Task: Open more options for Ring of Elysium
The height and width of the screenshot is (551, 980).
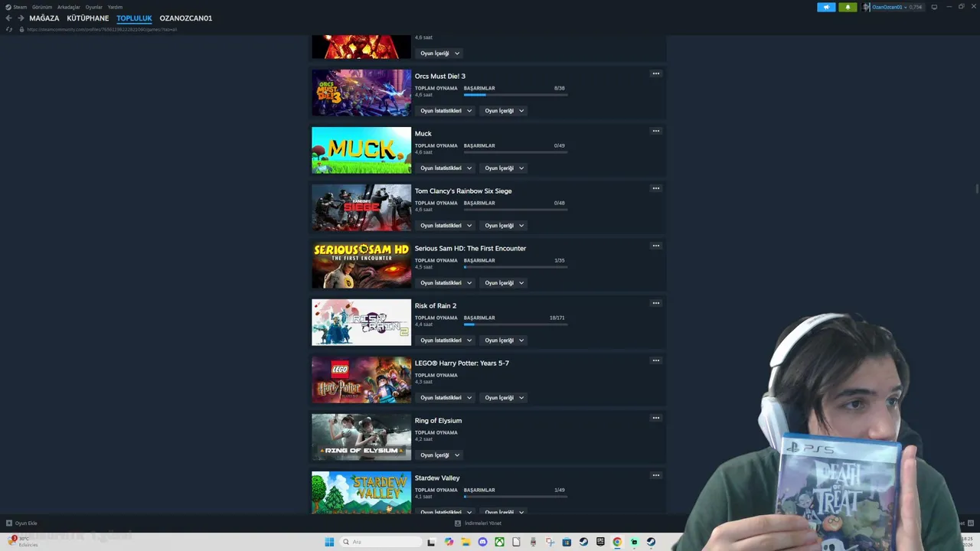Action: coord(655,418)
